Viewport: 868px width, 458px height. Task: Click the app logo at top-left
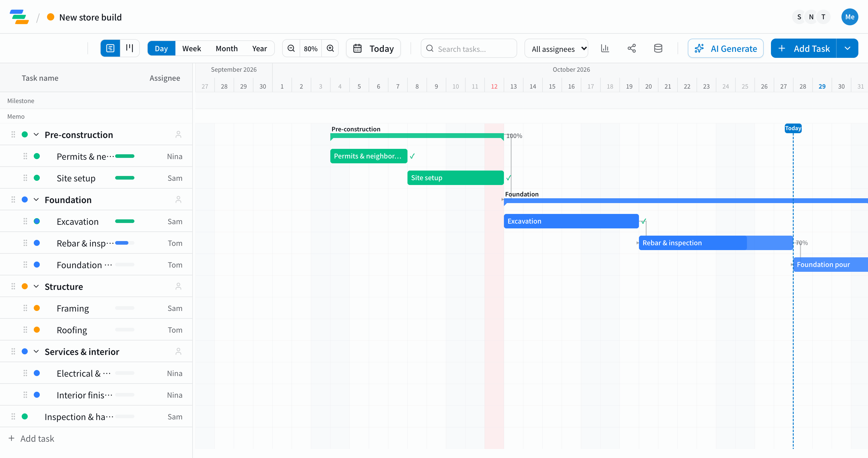click(19, 17)
